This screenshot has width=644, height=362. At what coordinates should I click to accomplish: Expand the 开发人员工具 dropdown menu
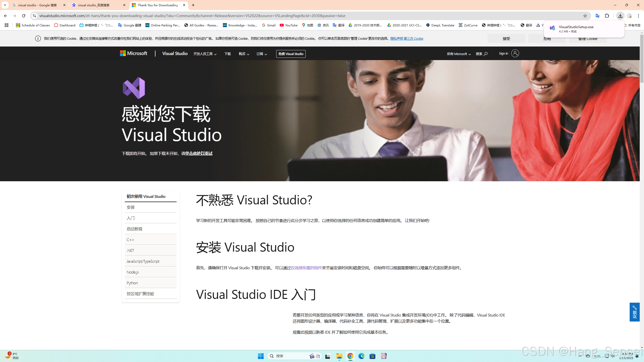pos(205,54)
